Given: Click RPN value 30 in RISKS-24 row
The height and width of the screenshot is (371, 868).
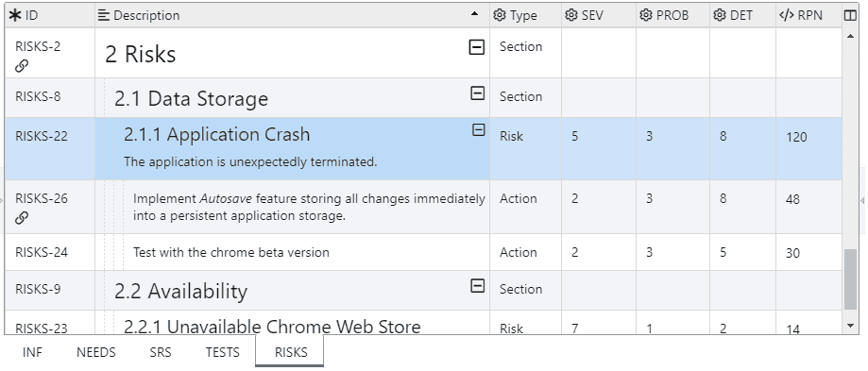Looking at the screenshot, I should click(792, 253).
